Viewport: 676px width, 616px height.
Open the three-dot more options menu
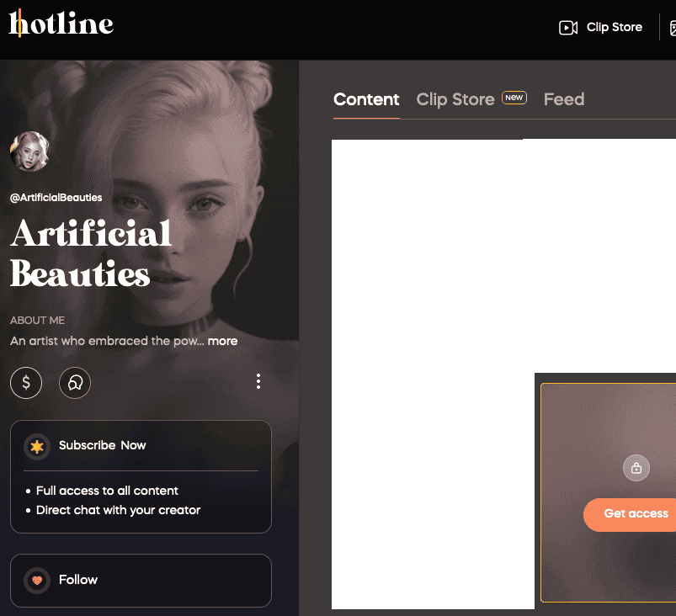click(258, 382)
